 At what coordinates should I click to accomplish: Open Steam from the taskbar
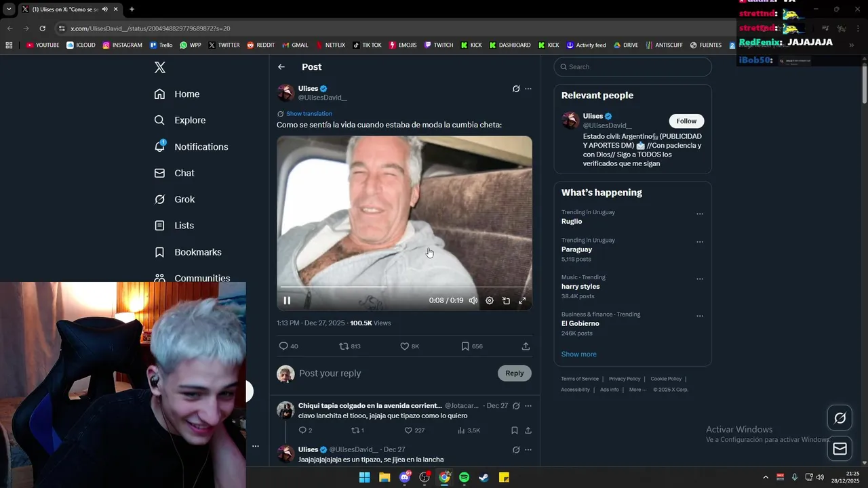(x=484, y=477)
